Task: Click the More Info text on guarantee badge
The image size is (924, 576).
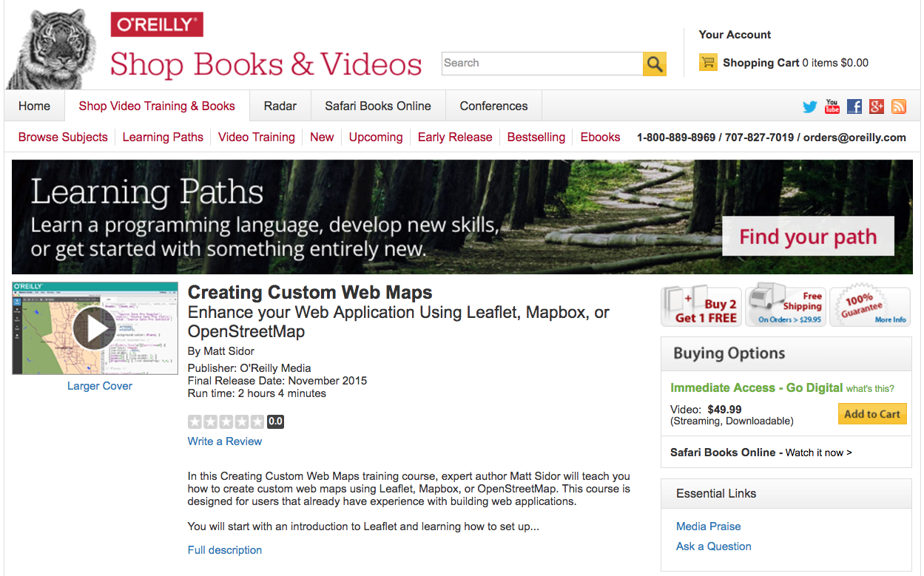Action: (890, 320)
